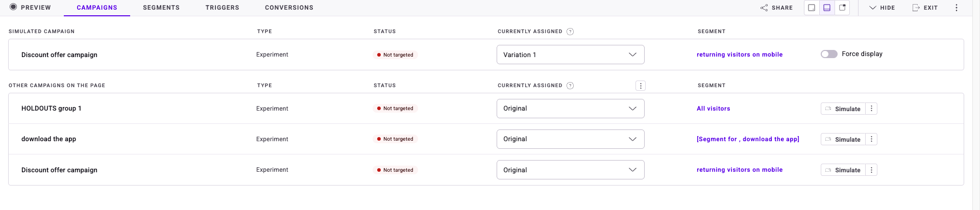Switch to the Segments tab
Viewport: 980px width, 210px height.
tap(161, 8)
